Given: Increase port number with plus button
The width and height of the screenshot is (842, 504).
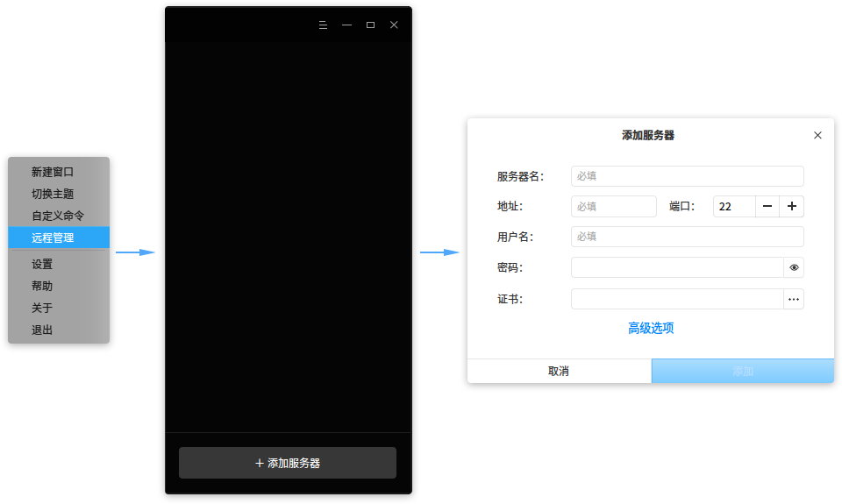Looking at the screenshot, I should point(792,206).
